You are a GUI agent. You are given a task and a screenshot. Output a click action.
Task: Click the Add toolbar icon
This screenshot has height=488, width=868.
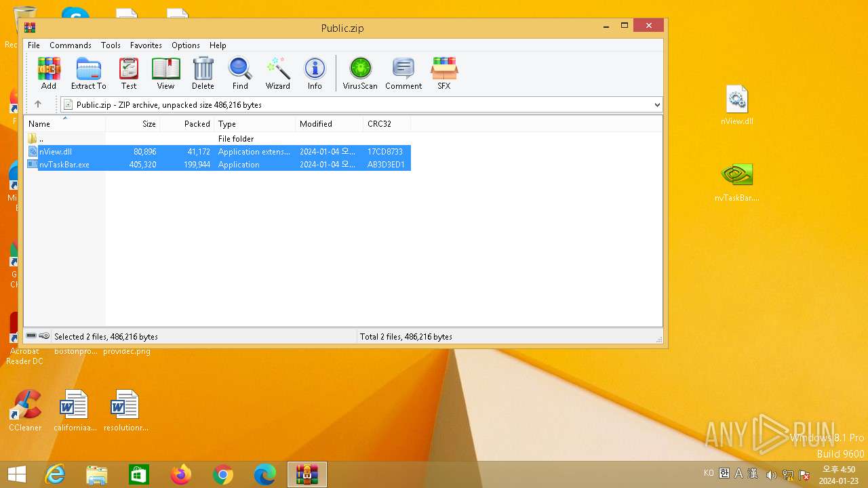(49, 73)
